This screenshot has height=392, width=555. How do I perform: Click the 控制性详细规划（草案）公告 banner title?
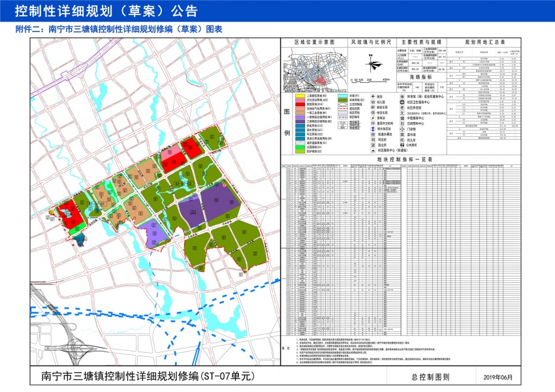106,11
